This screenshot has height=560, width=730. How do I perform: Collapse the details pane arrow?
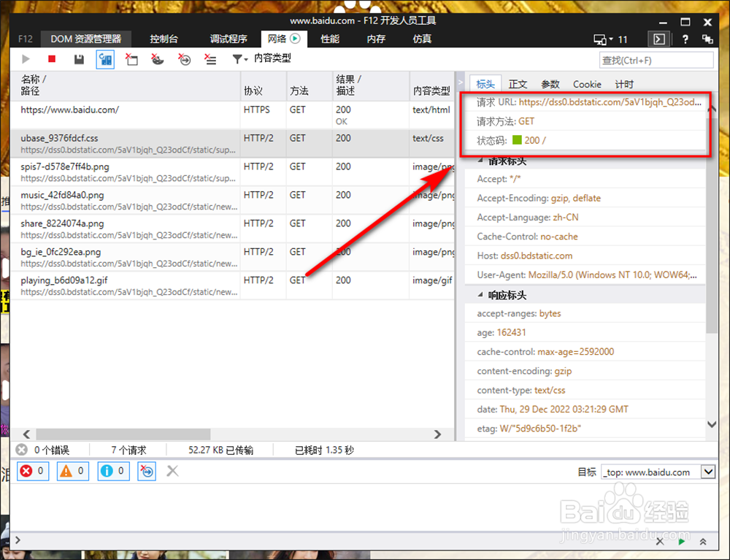pos(461,83)
